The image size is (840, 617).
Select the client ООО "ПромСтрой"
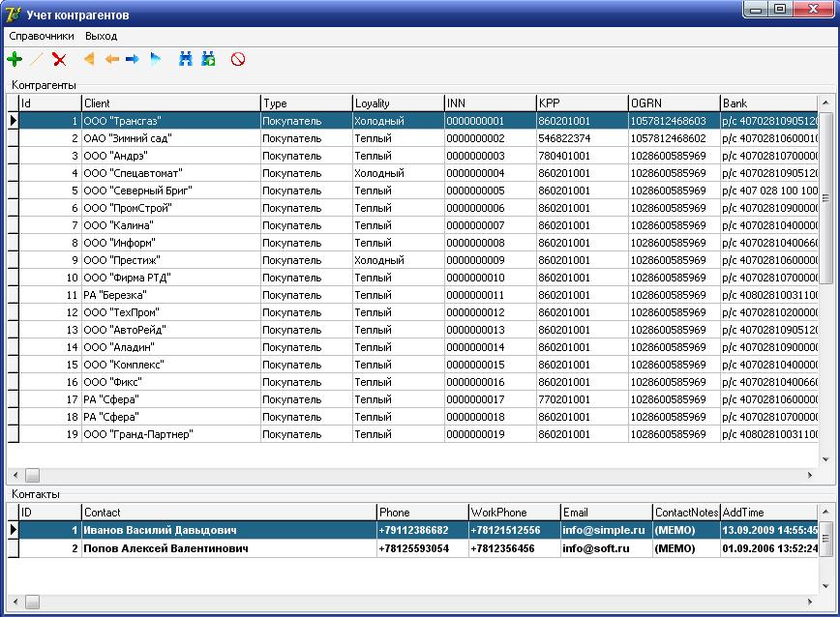pos(171,208)
